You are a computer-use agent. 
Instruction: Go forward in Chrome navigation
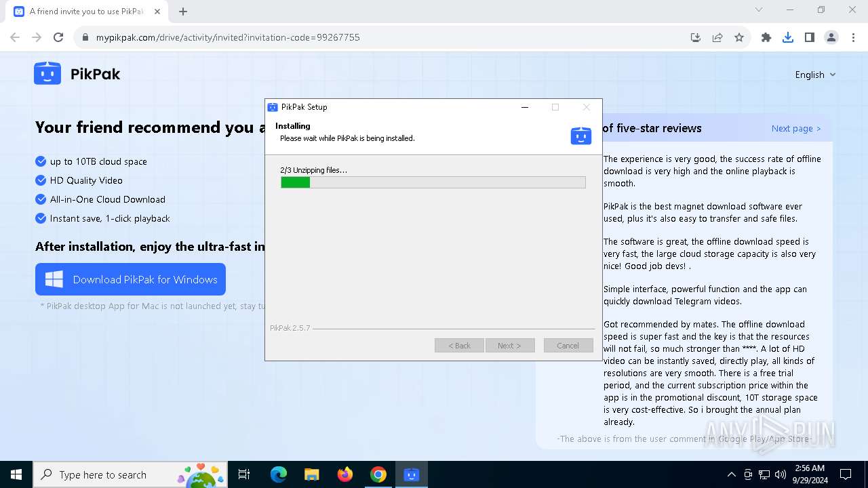tap(37, 37)
